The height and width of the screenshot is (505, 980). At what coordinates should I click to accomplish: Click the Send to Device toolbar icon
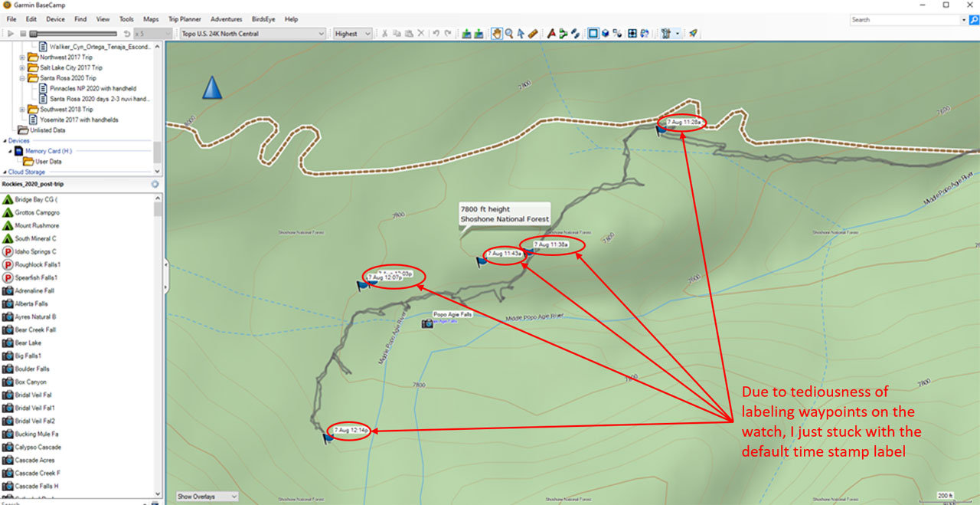[x=466, y=34]
